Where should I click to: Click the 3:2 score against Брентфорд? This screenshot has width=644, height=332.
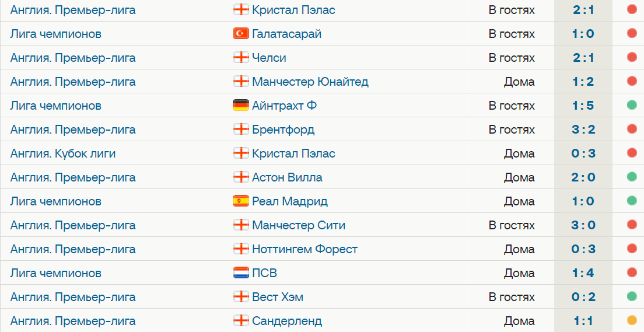(583, 130)
